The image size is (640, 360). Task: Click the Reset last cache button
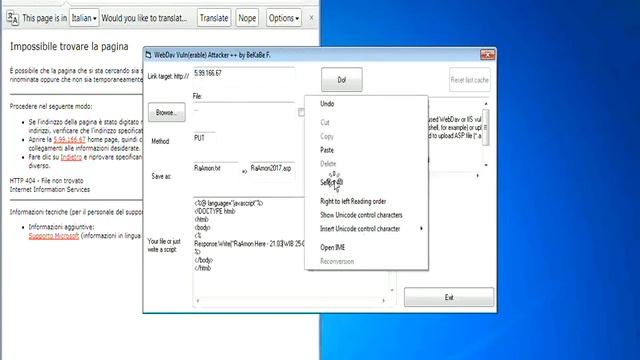(x=469, y=80)
